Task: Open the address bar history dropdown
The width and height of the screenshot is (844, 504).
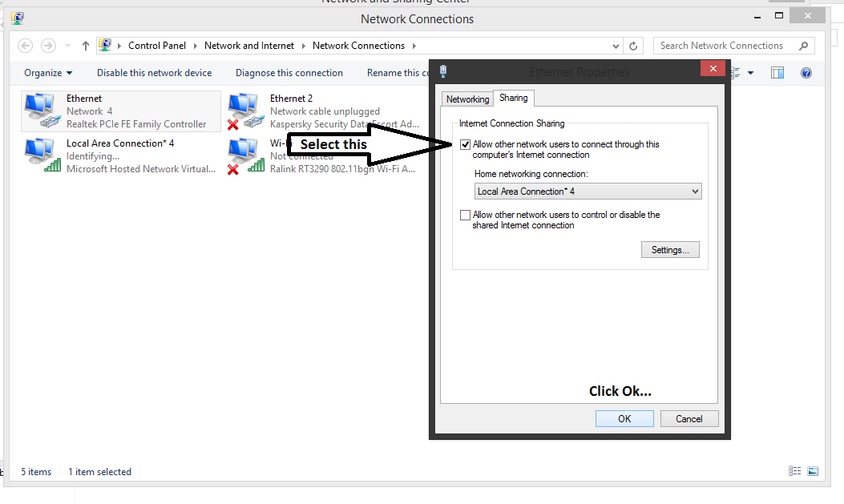Action: click(x=616, y=46)
